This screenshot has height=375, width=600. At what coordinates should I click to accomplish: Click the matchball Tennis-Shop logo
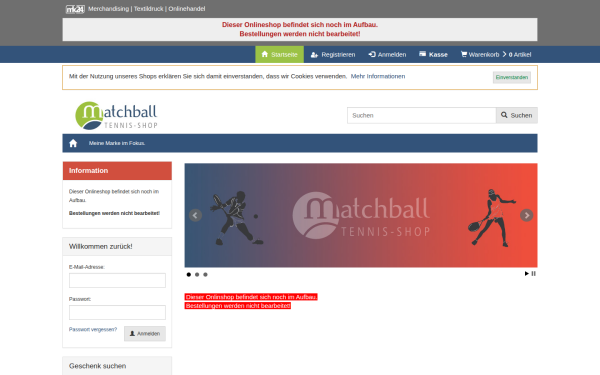pos(116,115)
